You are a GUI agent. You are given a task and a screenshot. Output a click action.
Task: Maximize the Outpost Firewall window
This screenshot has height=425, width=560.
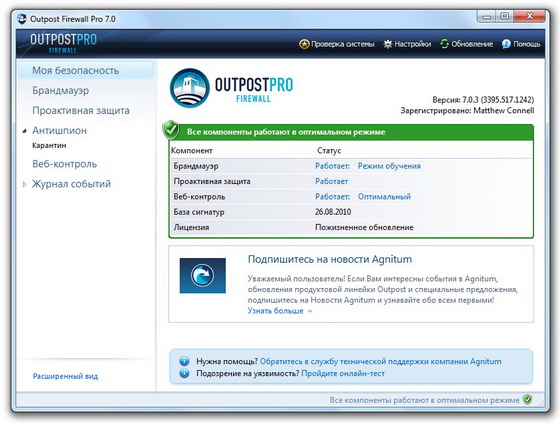tap(504, 16)
